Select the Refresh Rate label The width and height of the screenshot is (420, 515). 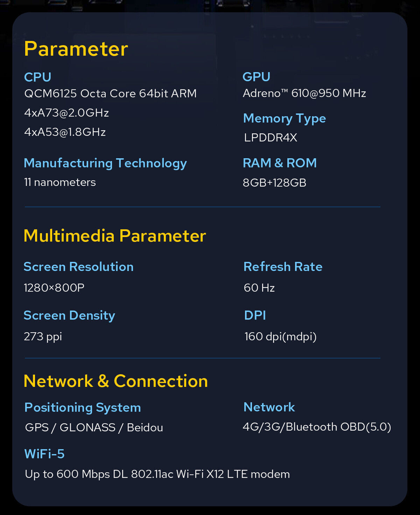283,267
